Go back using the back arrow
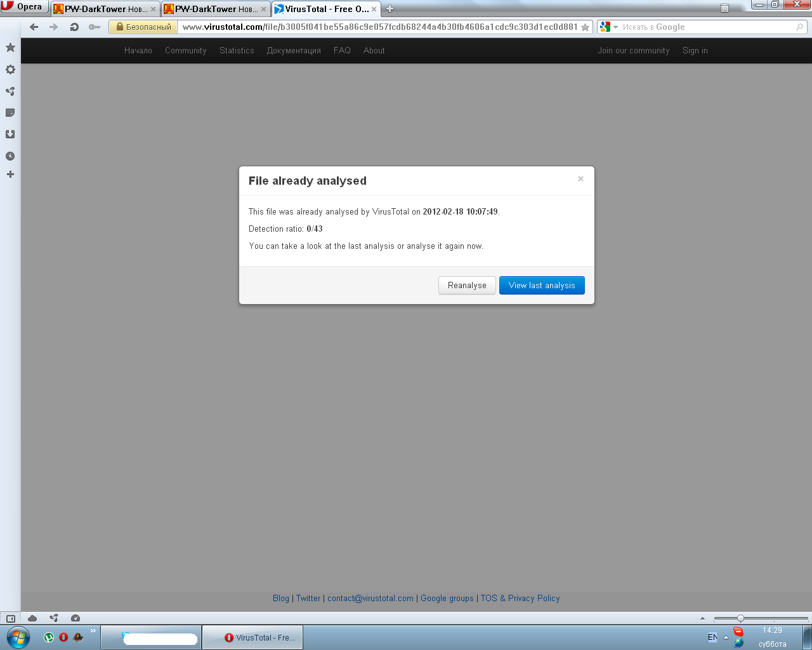This screenshot has width=812, height=650. pyautogui.click(x=34, y=27)
